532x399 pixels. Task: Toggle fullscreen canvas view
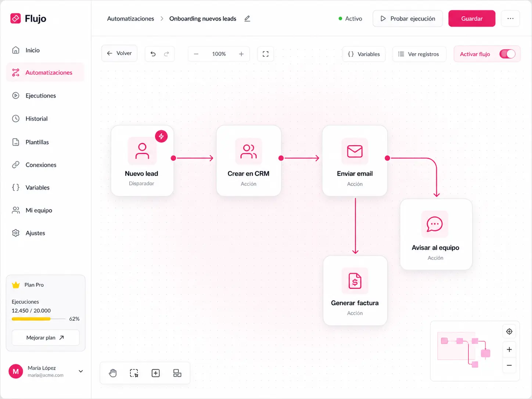coord(266,54)
